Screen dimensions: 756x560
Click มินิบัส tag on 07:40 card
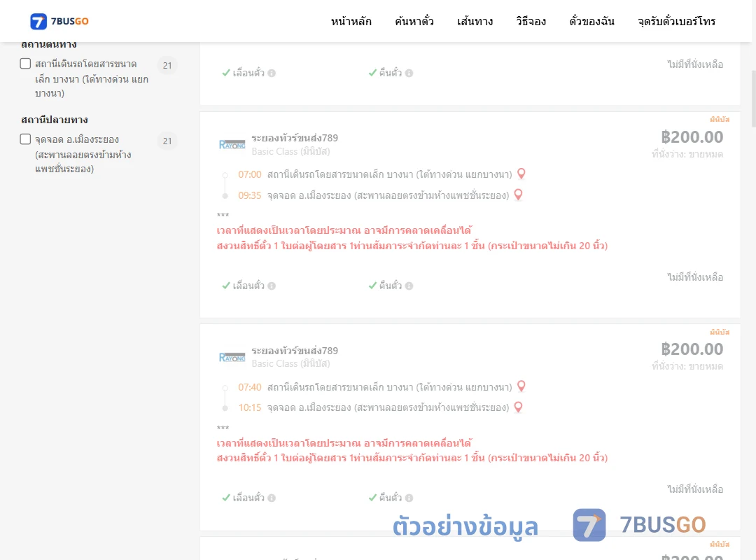tap(720, 332)
